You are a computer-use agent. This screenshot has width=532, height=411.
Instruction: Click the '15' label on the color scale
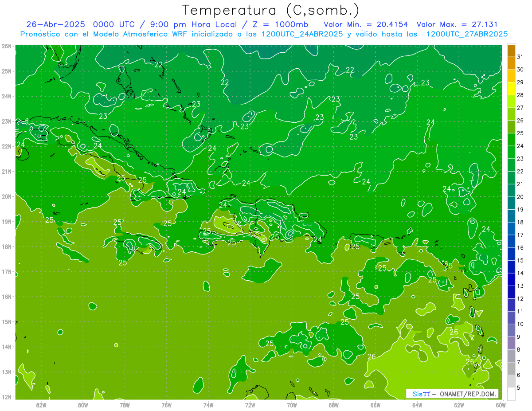pos(520,261)
